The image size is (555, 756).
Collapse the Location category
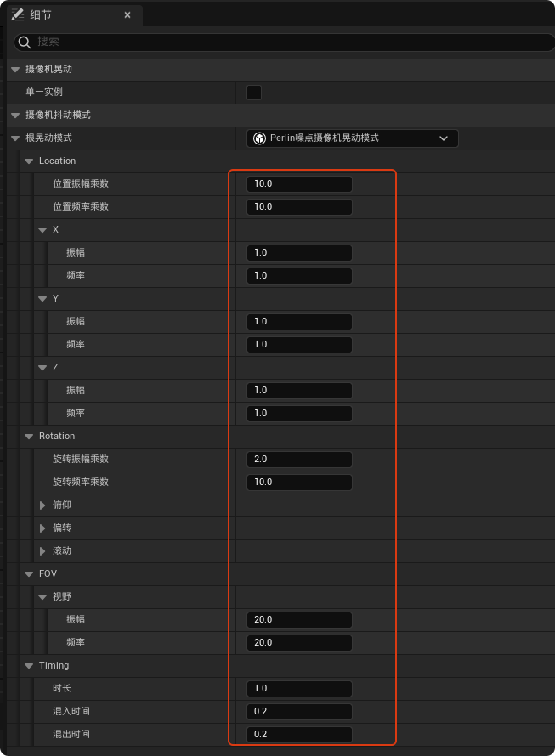tap(29, 161)
